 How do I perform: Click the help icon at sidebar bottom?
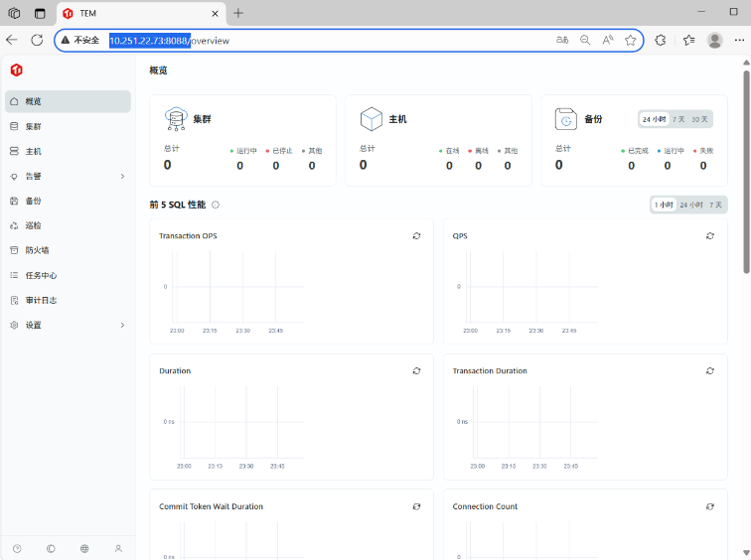click(17, 548)
